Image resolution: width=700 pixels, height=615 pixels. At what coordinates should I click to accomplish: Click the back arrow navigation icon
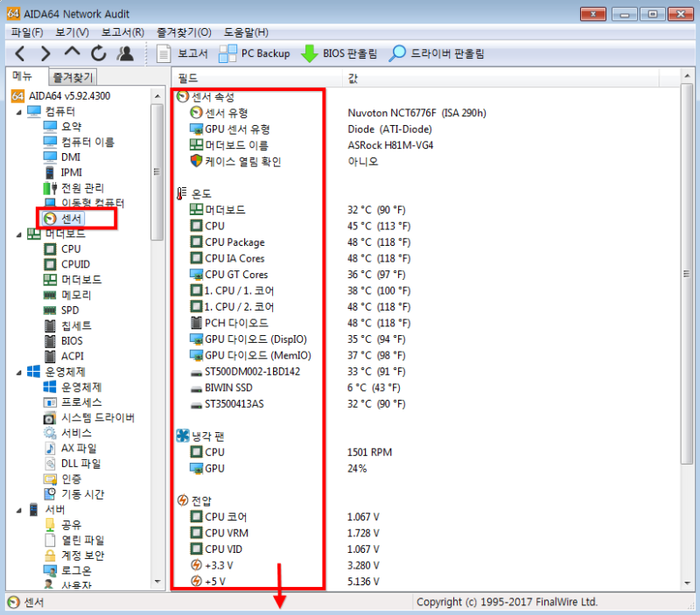click(x=19, y=52)
